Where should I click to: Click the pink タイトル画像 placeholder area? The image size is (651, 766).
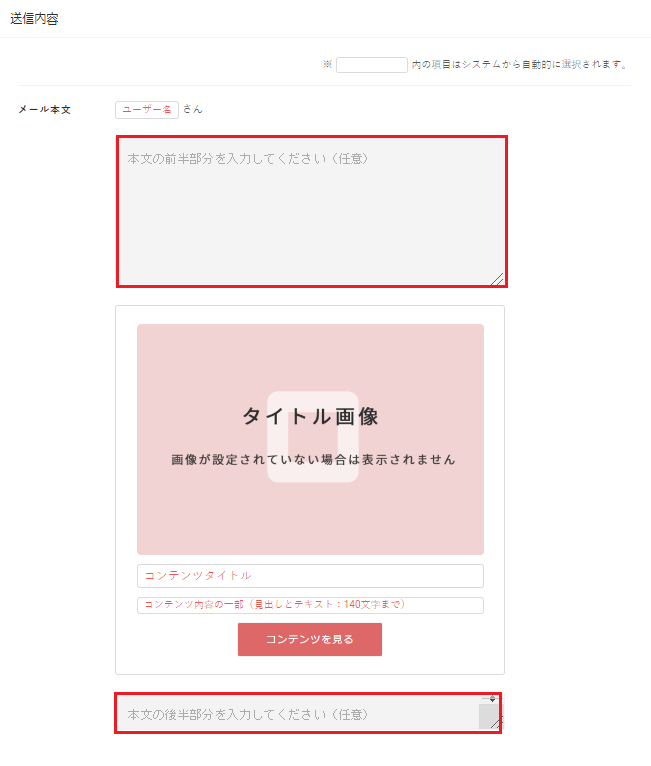pos(310,439)
